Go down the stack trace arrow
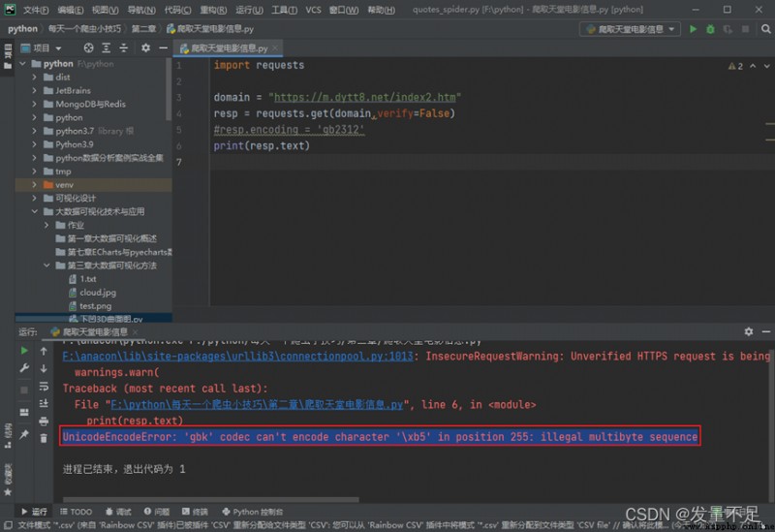Screen dimensions: 775x532 click(x=44, y=368)
